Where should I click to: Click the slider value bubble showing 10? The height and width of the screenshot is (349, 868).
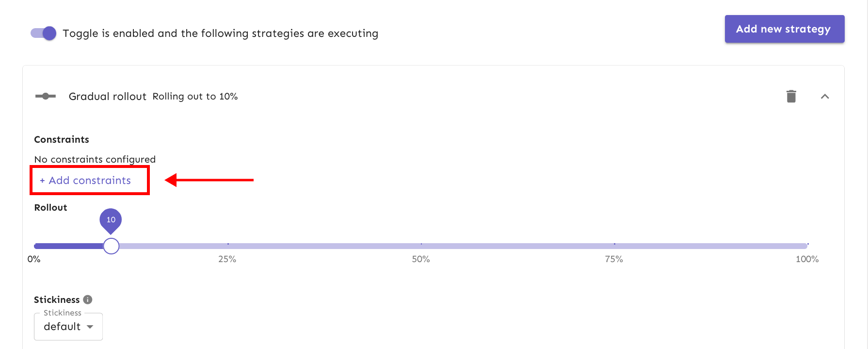111,220
